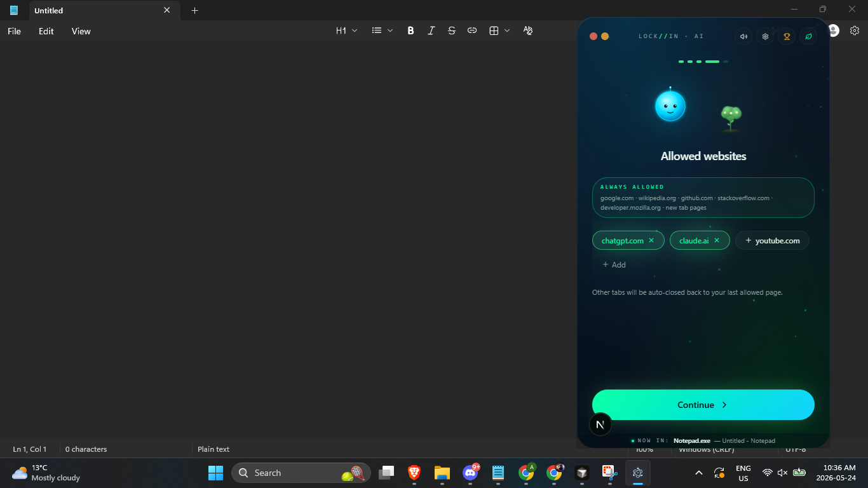Open the weather widget
This screenshot has width=868, height=488.
(x=46, y=473)
